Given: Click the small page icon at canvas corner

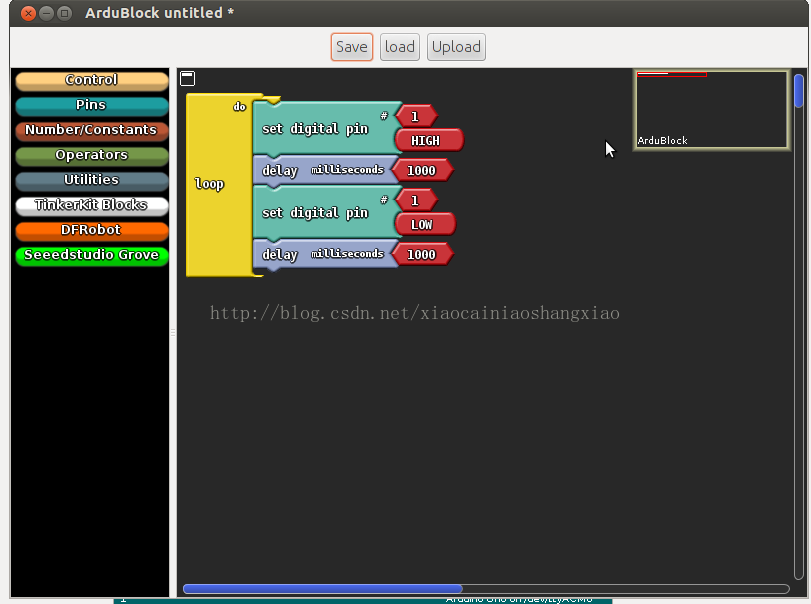Looking at the screenshot, I should click(x=188, y=79).
